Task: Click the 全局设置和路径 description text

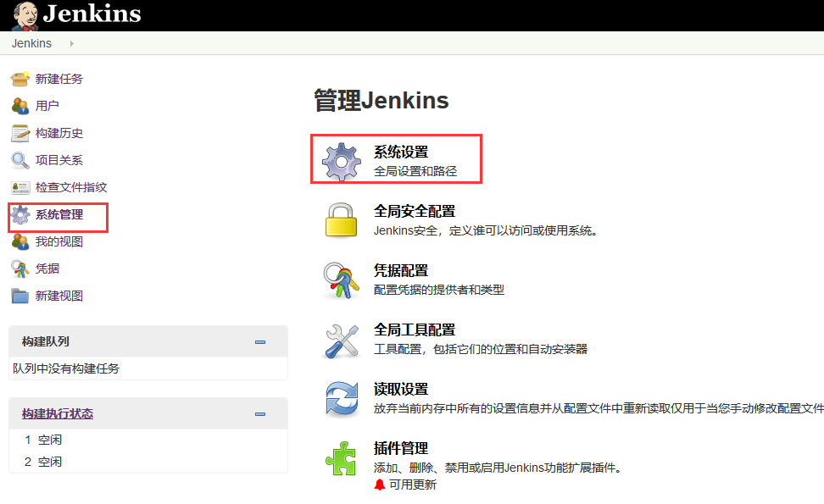Action: [415, 172]
